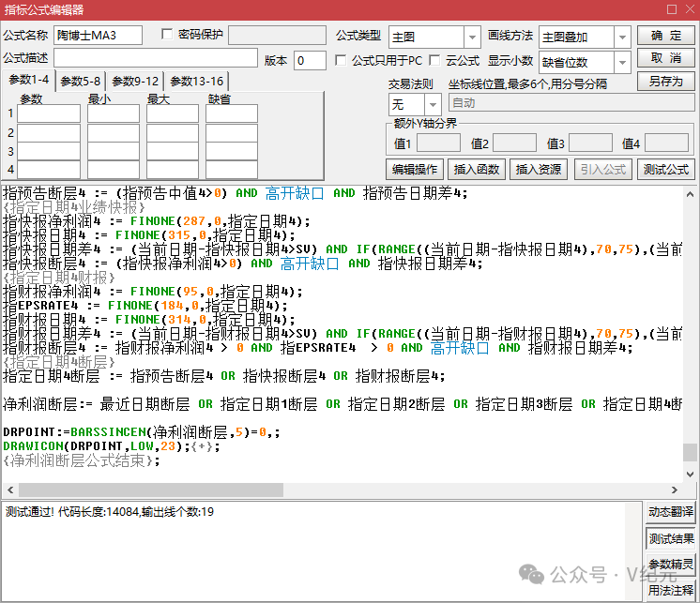
Task: Click the 公式名称 input field
Action: point(98,36)
